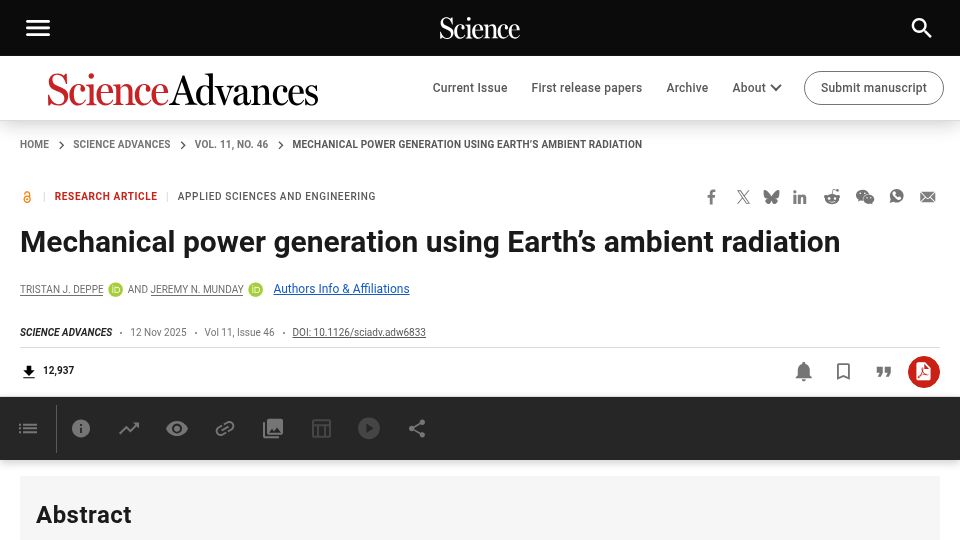The width and height of the screenshot is (960, 540).
Task: Expand Authors Info & Affiliations
Action: point(341,289)
